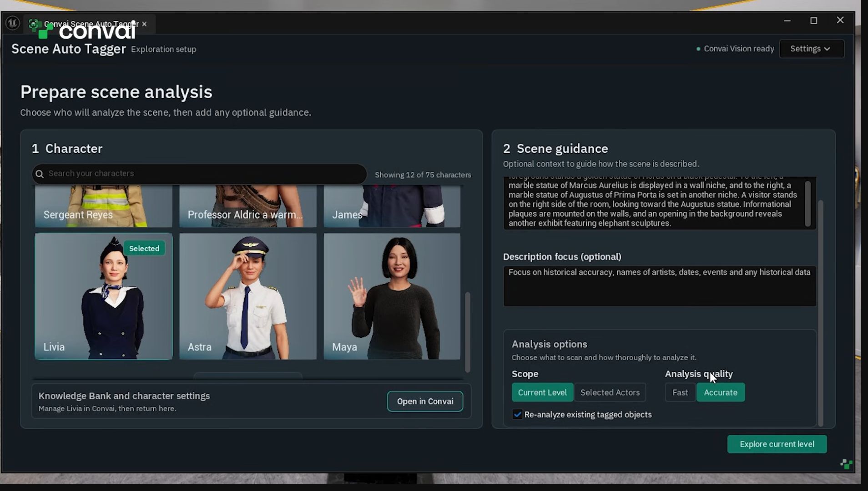Choose Fast analysis quality

pos(680,392)
